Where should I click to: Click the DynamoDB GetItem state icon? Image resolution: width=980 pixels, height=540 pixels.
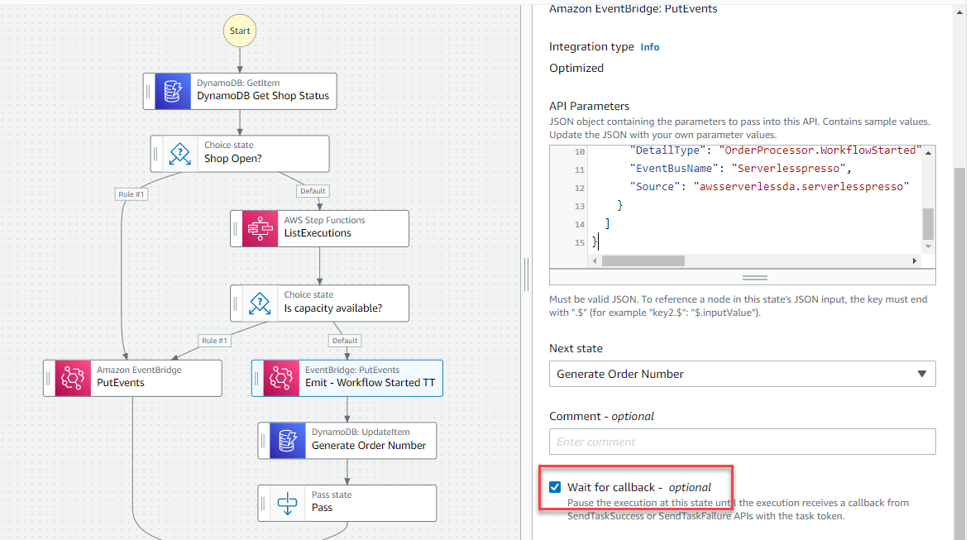[x=173, y=91]
